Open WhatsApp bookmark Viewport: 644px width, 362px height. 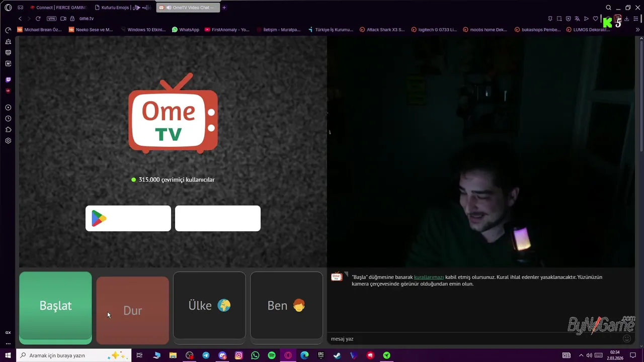coord(186,30)
